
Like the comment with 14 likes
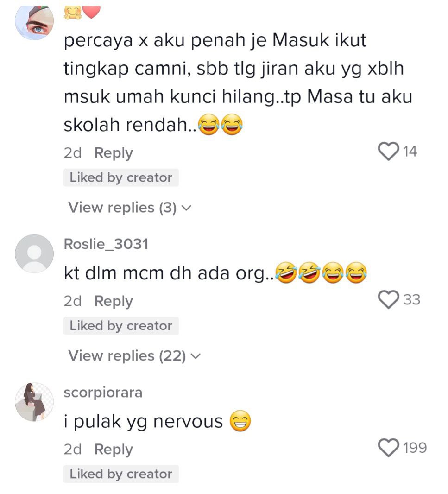[x=388, y=152]
